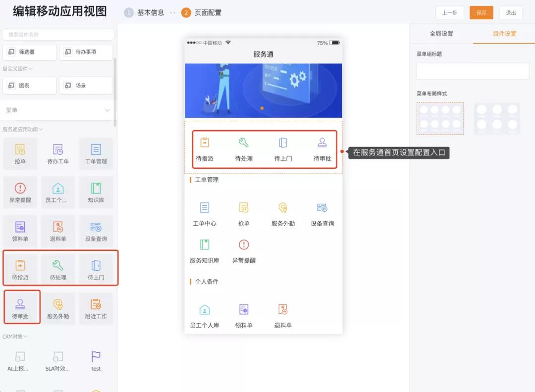Select the 退料单 component in left palette

tap(58, 231)
